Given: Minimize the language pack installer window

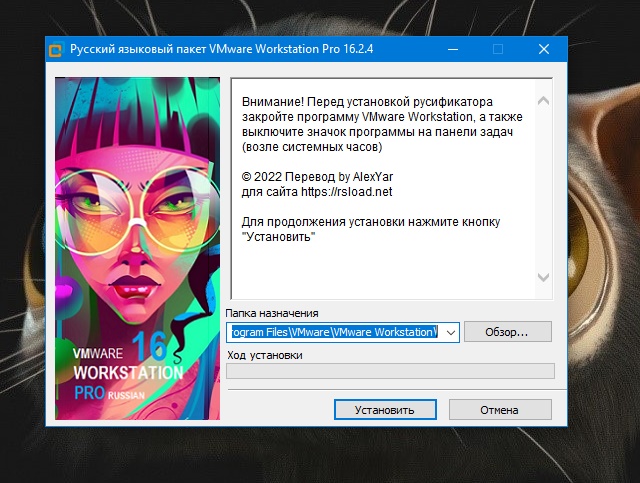Looking at the screenshot, I should point(453,49).
